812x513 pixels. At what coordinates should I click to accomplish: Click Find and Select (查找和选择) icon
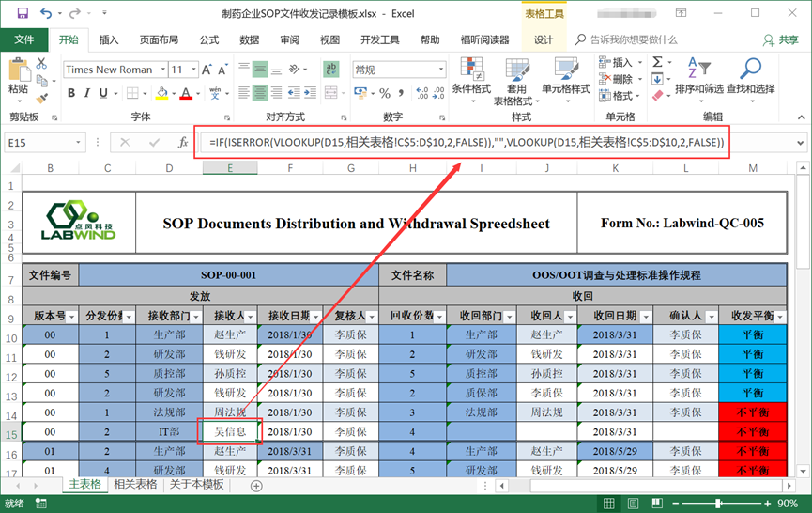click(750, 75)
